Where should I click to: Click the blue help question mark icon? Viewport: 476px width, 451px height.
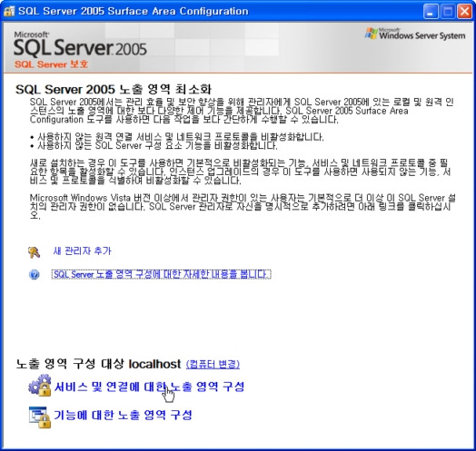click(x=34, y=275)
